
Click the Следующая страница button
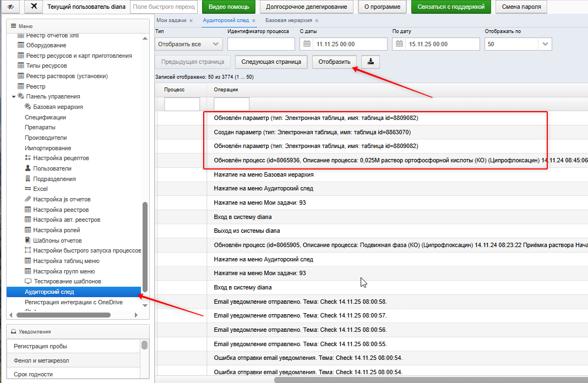(x=271, y=62)
